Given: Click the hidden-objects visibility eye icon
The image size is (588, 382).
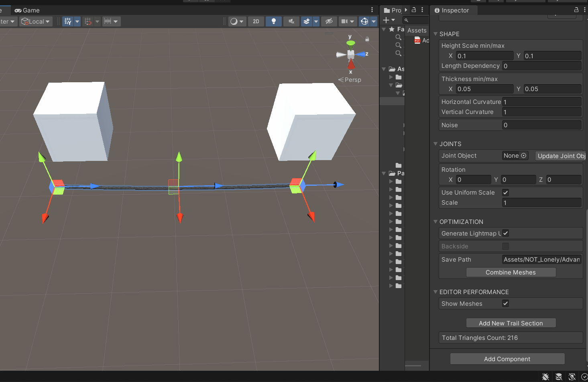Looking at the screenshot, I should (329, 21).
